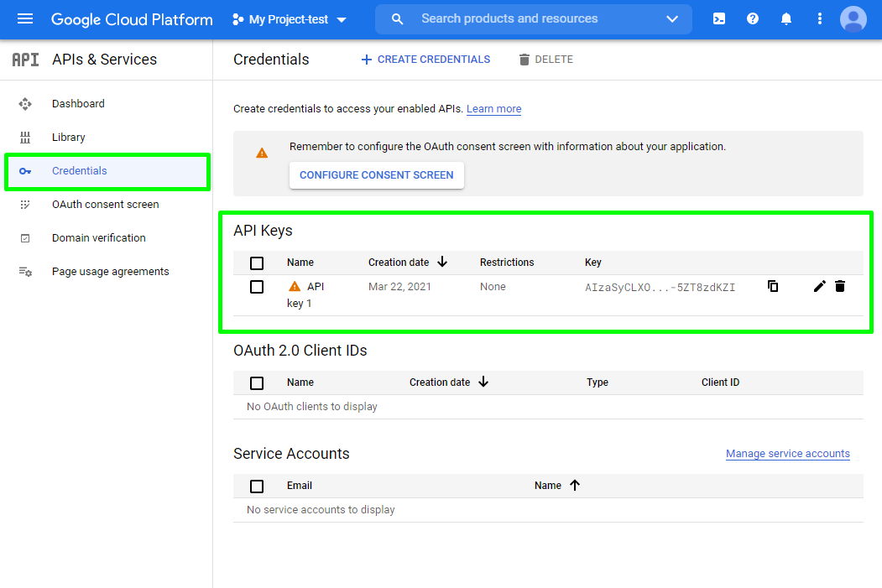Open the API key 1 name
The image size is (882, 588).
306,295
